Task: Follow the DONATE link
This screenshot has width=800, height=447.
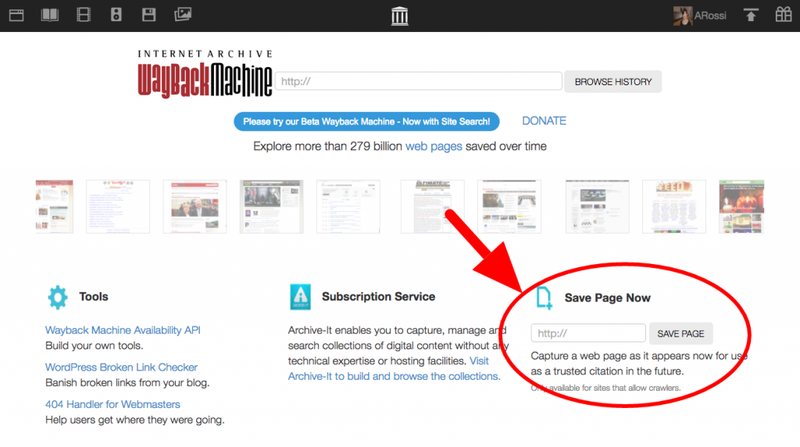Action: [544, 121]
